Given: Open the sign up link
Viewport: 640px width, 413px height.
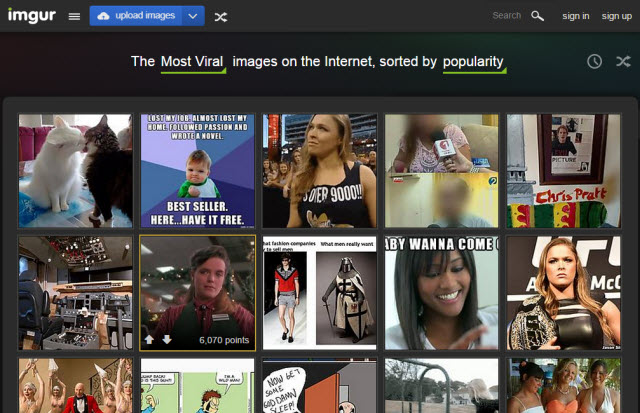Looking at the screenshot, I should click(x=617, y=16).
